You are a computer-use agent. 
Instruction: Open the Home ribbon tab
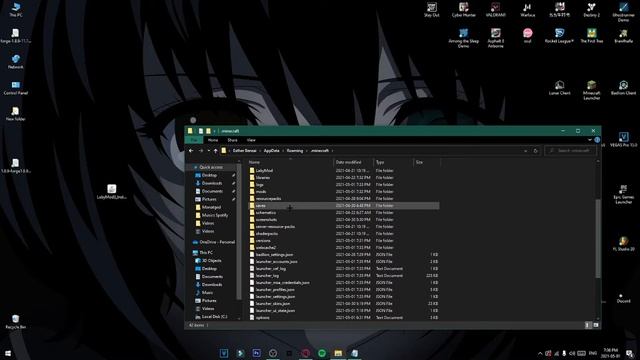coord(213,140)
